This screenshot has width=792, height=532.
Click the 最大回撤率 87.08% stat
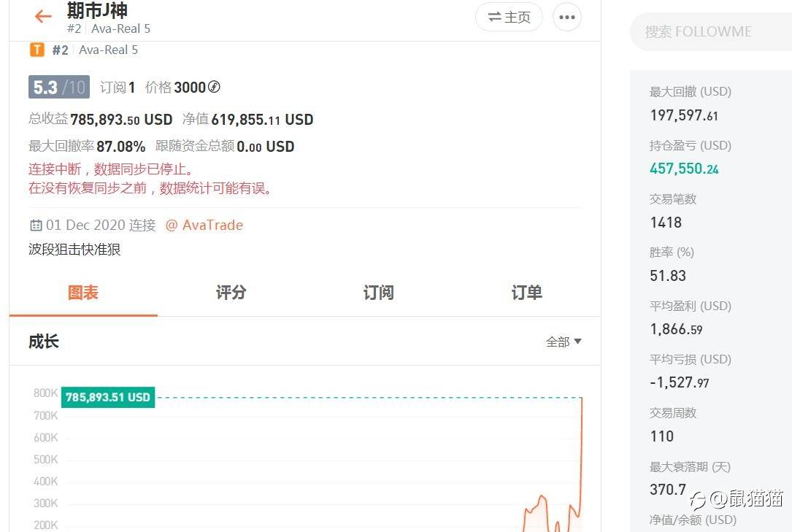click(87, 147)
